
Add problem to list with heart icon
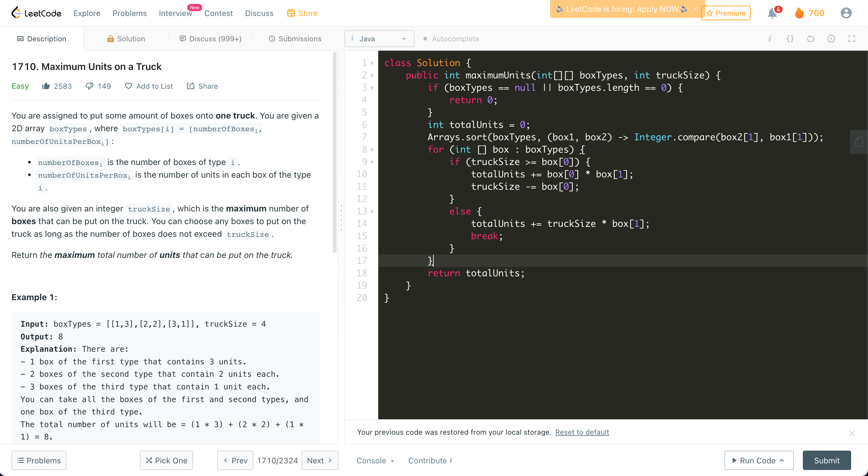128,86
